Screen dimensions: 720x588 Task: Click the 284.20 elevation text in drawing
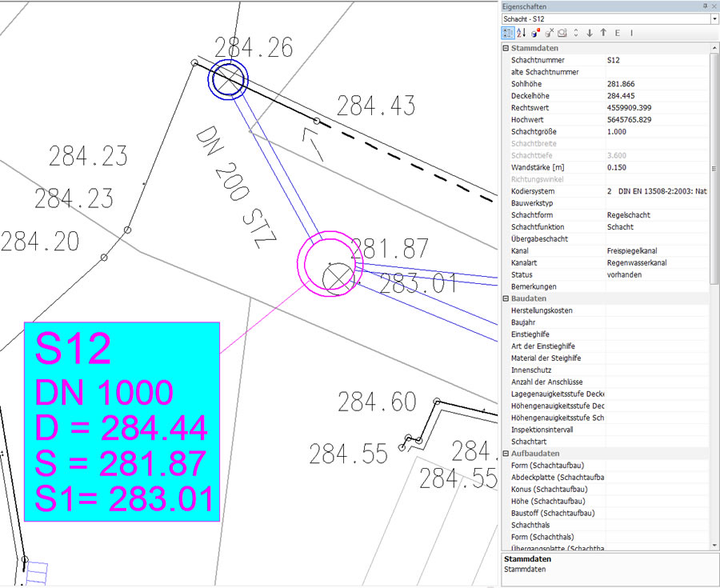pyautogui.click(x=40, y=242)
